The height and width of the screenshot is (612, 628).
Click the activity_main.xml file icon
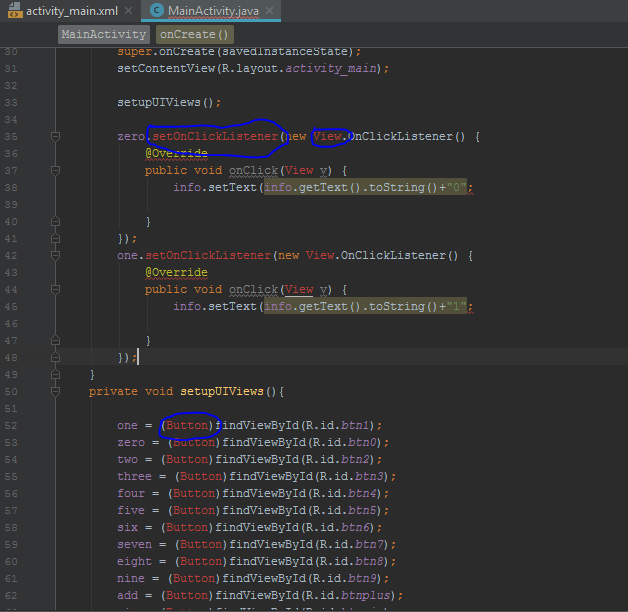click(15, 11)
